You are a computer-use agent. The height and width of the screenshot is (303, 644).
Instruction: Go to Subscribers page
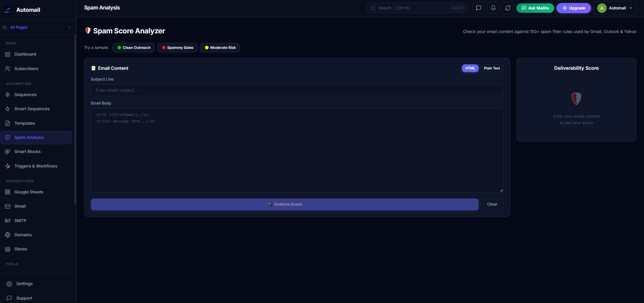tap(36, 68)
